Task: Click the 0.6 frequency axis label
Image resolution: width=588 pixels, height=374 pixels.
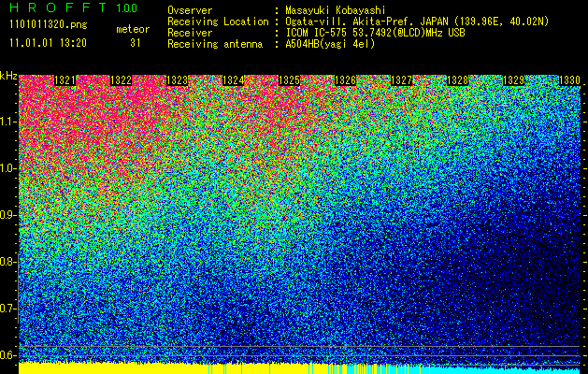Action: point(7,355)
